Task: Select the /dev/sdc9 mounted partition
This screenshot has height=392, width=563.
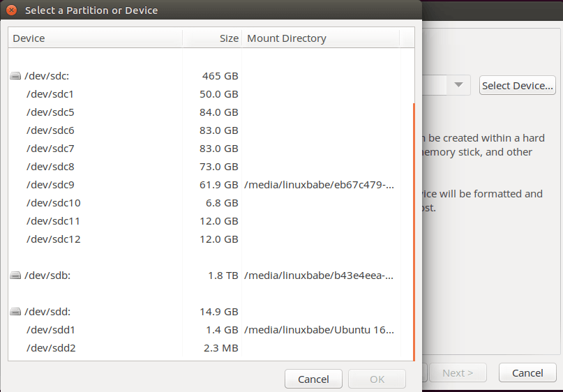Action: 50,185
